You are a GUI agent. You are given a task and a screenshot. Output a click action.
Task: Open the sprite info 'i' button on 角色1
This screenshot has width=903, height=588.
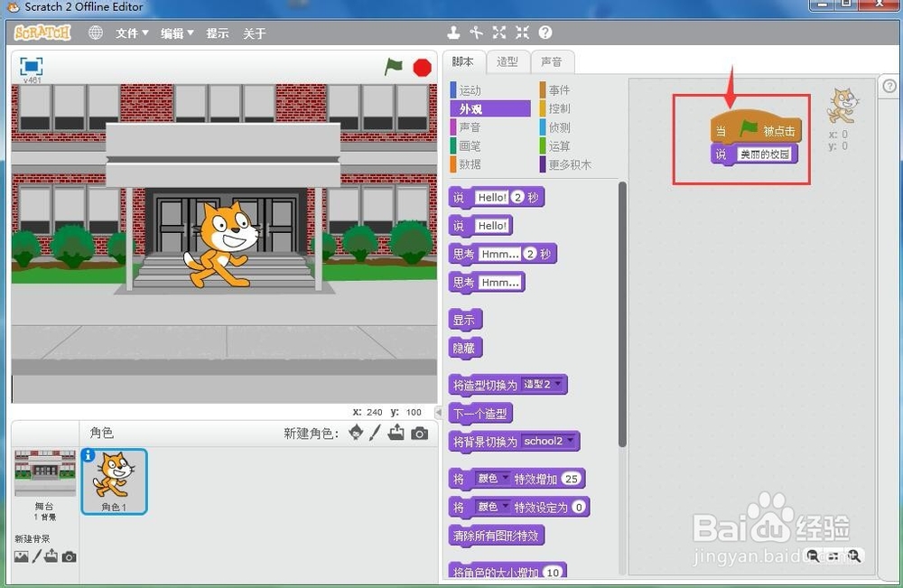88,455
